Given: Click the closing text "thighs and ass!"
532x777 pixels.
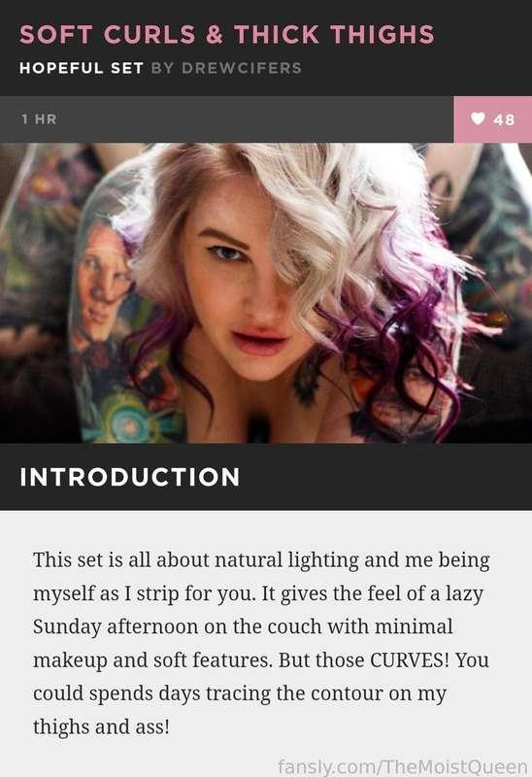Looking at the screenshot, I should 102,726.
